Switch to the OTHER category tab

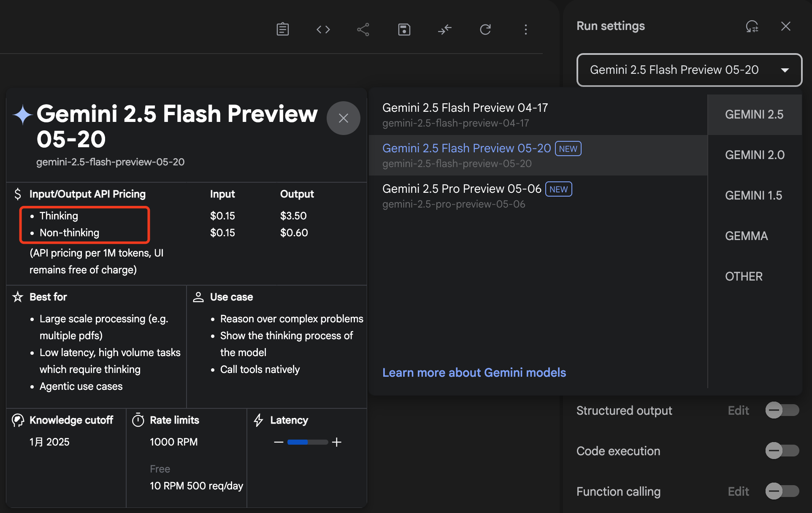point(754,277)
